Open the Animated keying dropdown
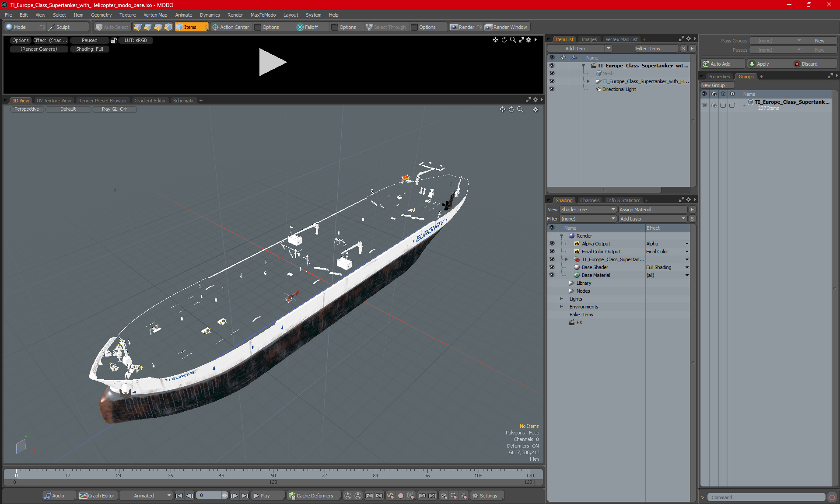Viewport: 840px width, 504px height. (x=146, y=496)
